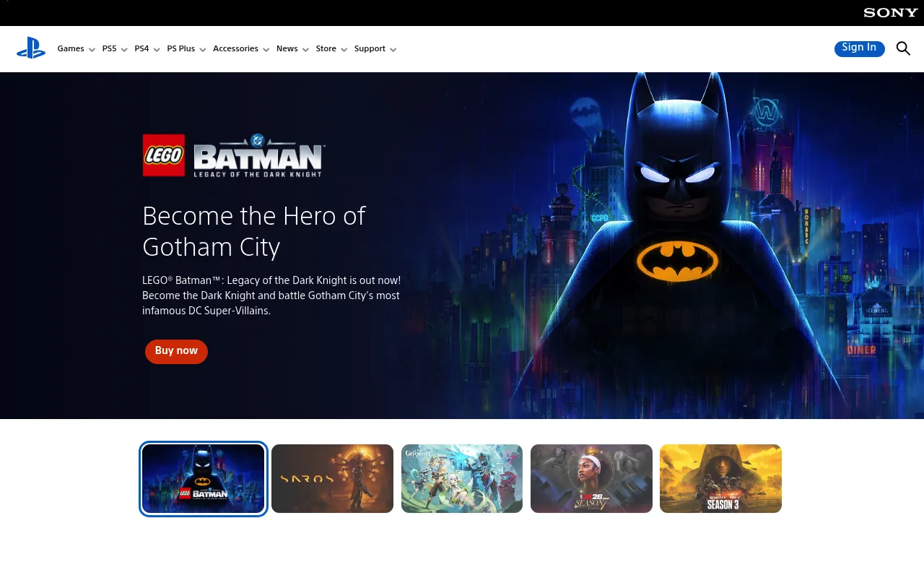Open the PS4 menu label

pyautogui.click(x=141, y=49)
